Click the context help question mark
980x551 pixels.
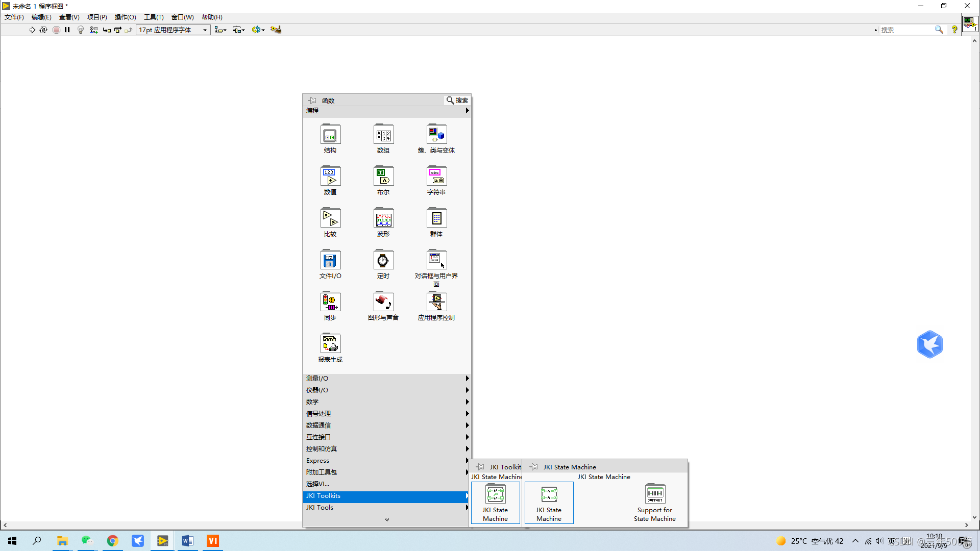tap(954, 30)
